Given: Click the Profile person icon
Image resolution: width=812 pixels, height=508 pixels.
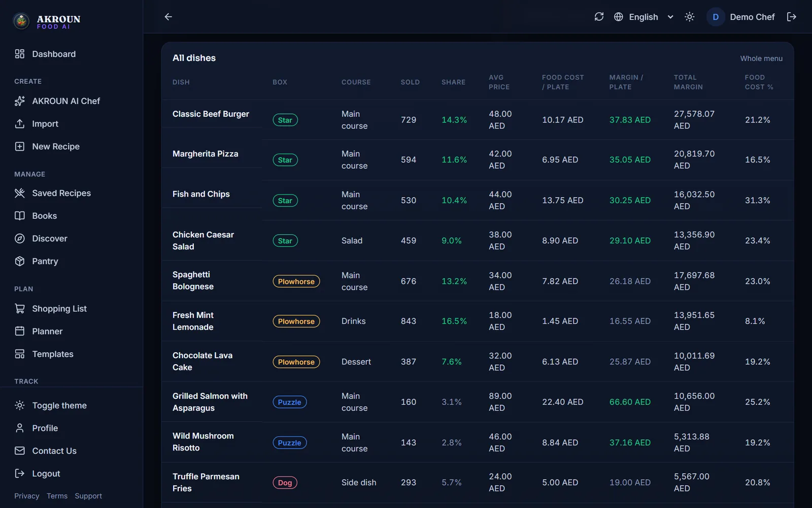Looking at the screenshot, I should click(x=20, y=428).
